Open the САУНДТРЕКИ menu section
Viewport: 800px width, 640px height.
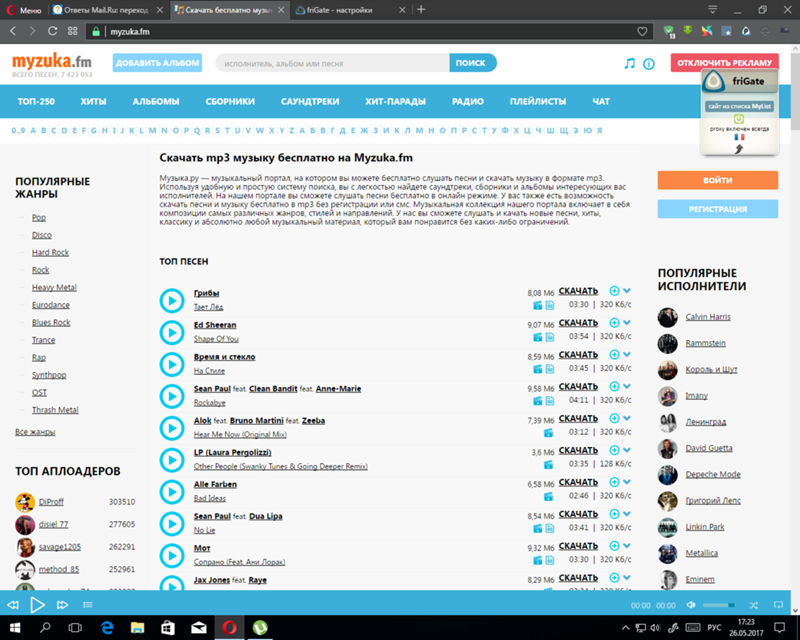coord(310,102)
